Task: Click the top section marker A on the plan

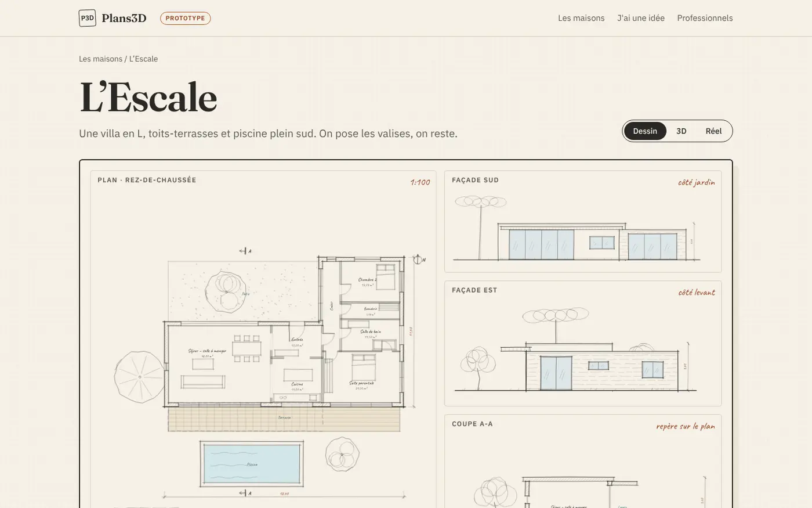Action: coord(245,251)
